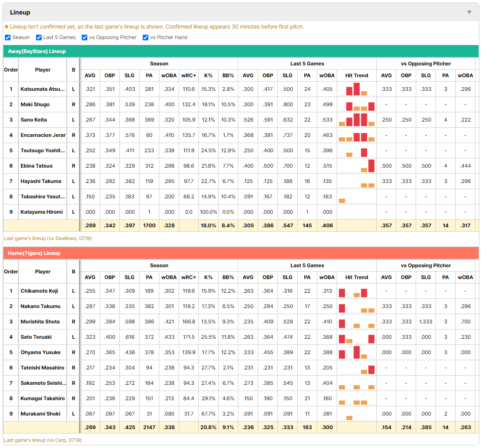Click Katsumata's hit trend chart
This screenshot has height=448, width=482.
(356, 89)
